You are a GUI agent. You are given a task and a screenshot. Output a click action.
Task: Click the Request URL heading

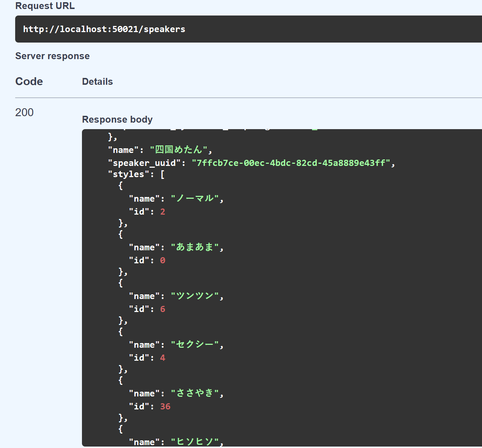coord(45,6)
